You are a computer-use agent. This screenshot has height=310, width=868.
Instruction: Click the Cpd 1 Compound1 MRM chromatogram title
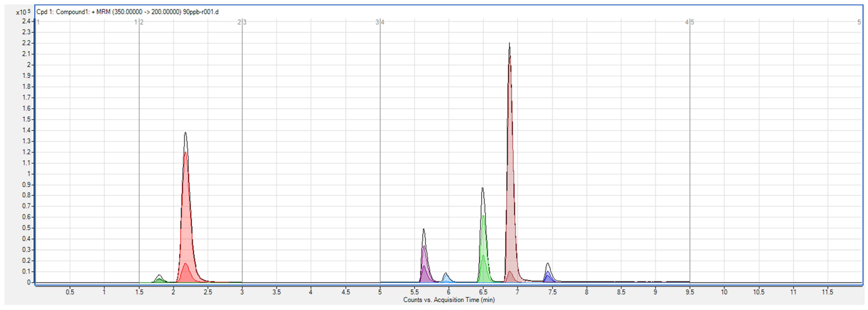tap(127, 12)
